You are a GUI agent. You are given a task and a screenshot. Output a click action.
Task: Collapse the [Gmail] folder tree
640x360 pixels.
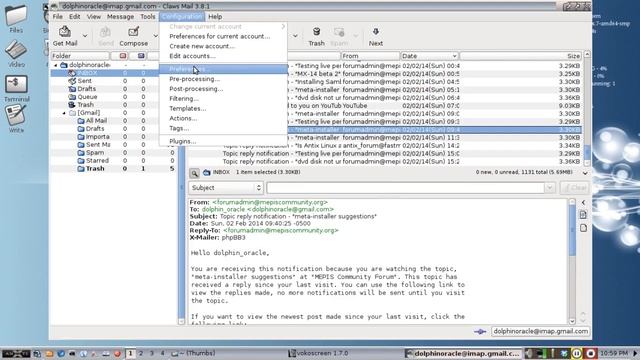(x=64, y=113)
